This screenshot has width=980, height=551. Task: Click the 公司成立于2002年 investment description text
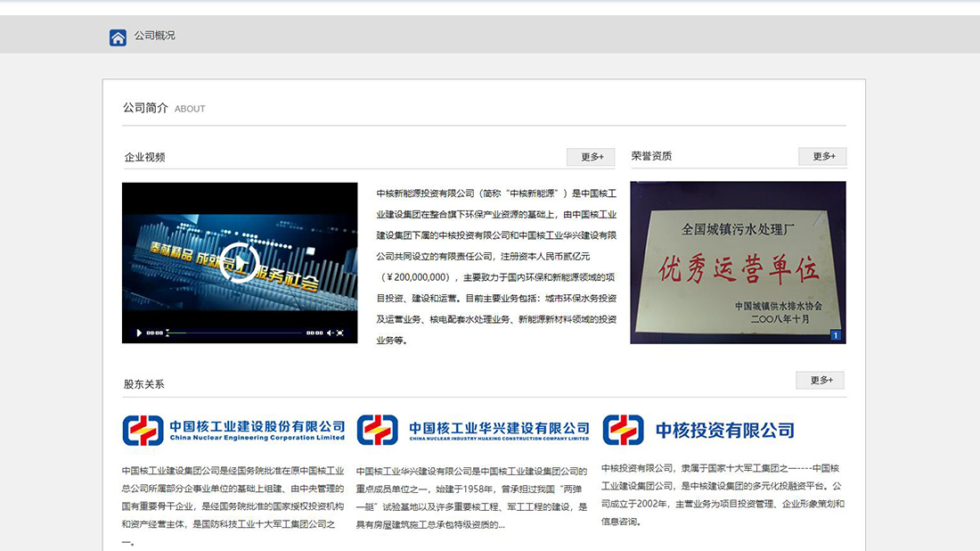pos(723,495)
